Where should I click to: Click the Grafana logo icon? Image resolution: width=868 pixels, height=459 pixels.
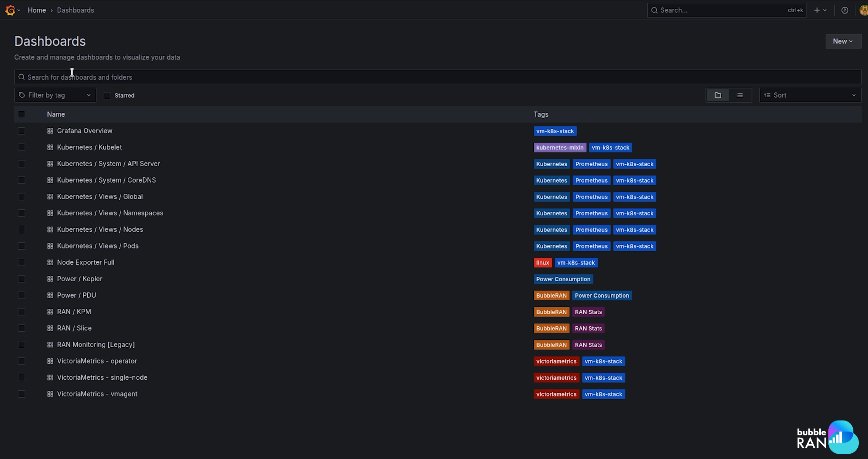(10, 10)
